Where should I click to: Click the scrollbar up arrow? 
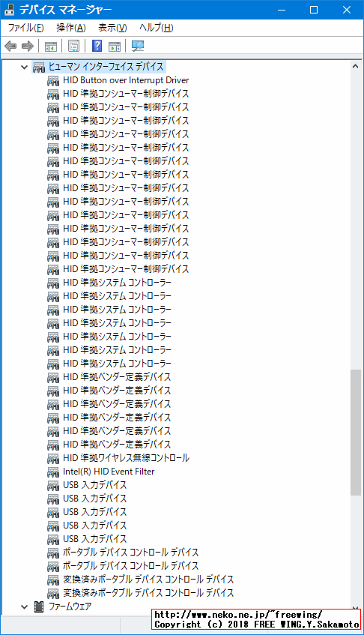[356, 67]
